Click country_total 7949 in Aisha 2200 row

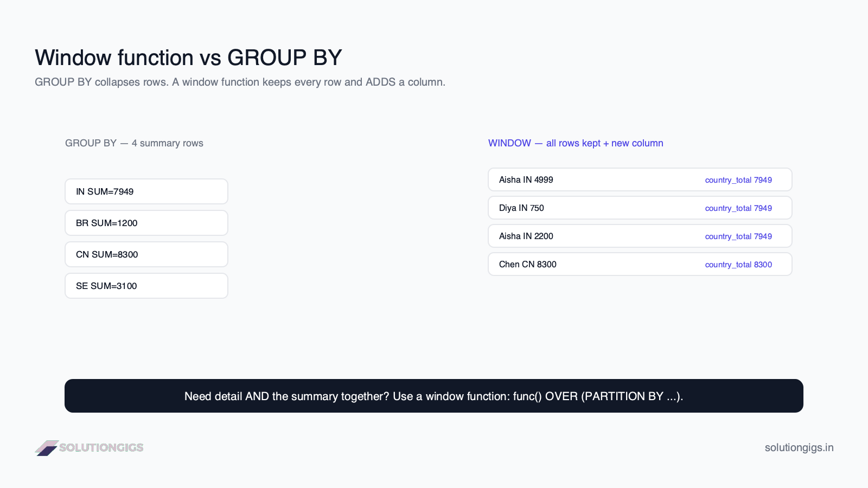pyautogui.click(x=738, y=236)
